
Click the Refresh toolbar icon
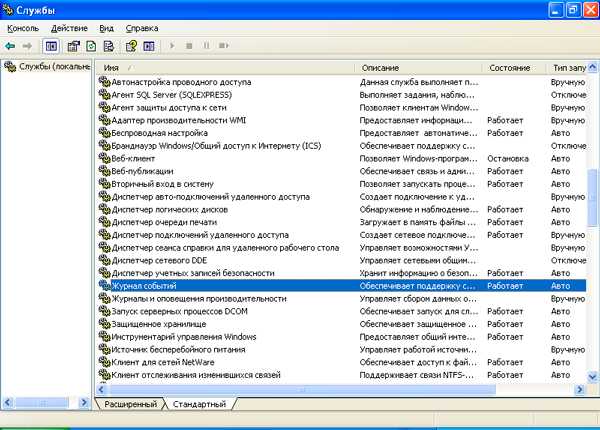click(91, 46)
